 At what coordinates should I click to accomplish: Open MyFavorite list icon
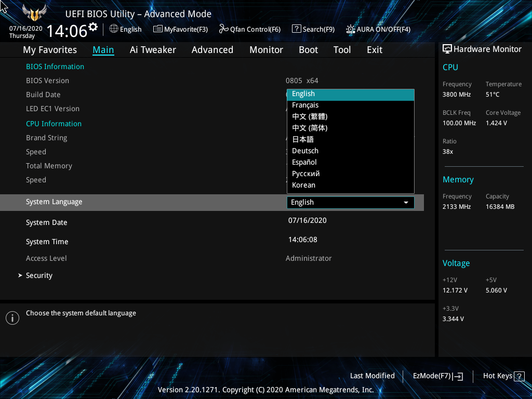[x=158, y=29]
